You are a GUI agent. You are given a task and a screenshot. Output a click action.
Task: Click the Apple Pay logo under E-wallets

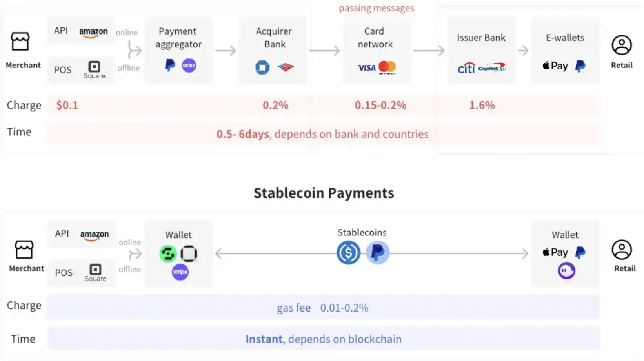pyautogui.click(x=555, y=66)
